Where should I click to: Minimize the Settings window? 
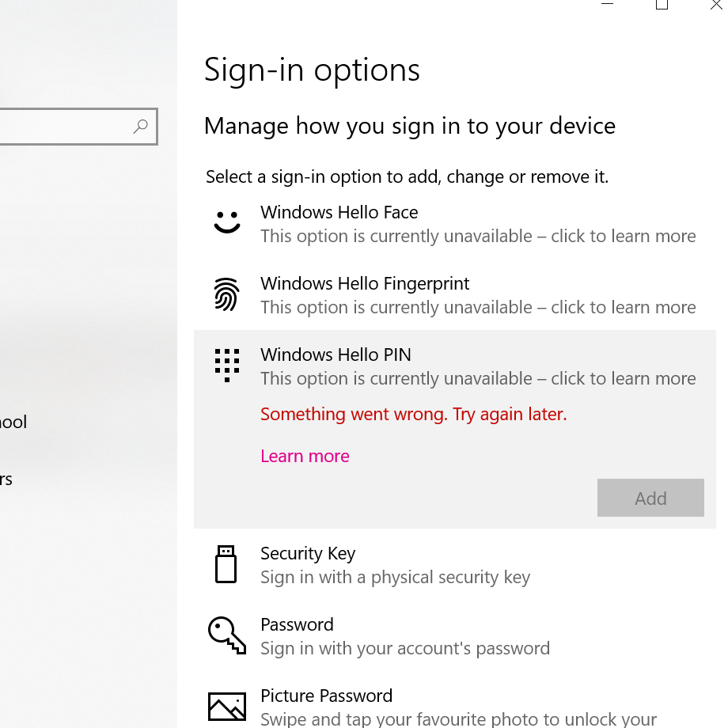click(607, 4)
